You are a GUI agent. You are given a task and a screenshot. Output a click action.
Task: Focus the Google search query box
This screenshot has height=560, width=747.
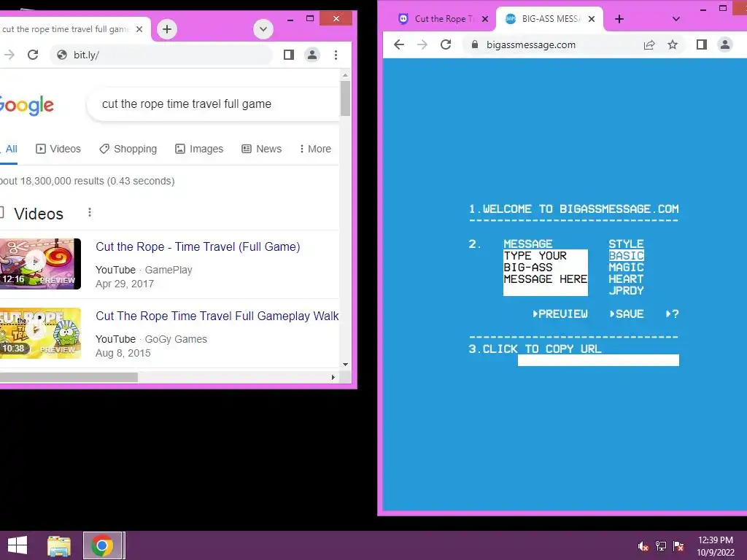(x=214, y=104)
